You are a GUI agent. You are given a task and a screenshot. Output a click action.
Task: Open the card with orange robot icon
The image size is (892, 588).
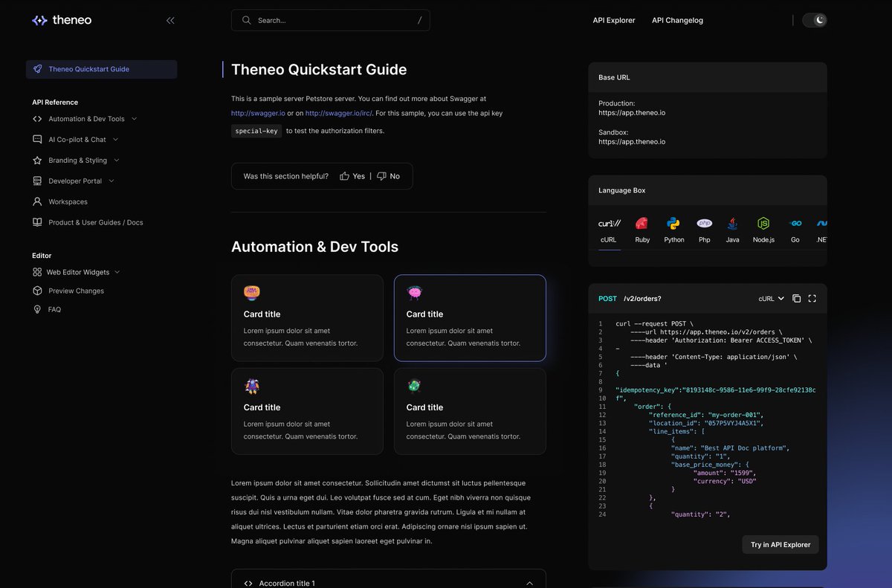click(x=307, y=318)
